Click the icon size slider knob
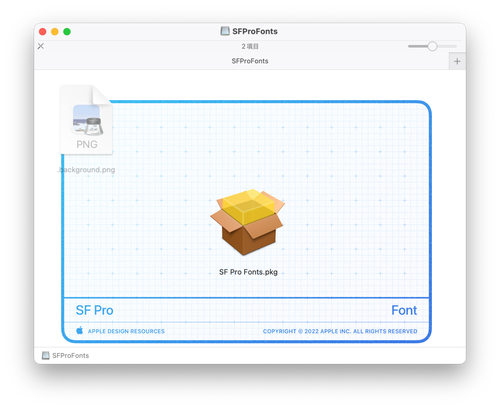The image size is (500, 409). tap(432, 46)
